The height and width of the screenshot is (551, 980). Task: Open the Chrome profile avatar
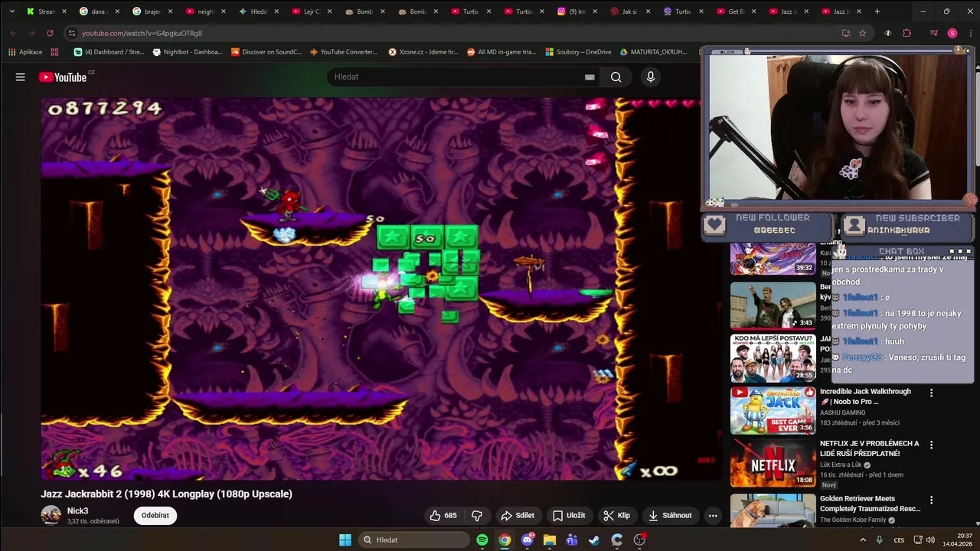click(x=952, y=33)
